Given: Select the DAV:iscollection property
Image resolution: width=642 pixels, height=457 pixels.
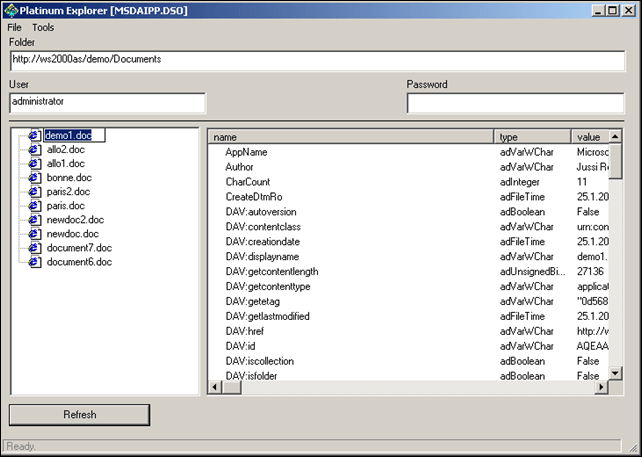Looking at the screenshot, I should [409, 361].
